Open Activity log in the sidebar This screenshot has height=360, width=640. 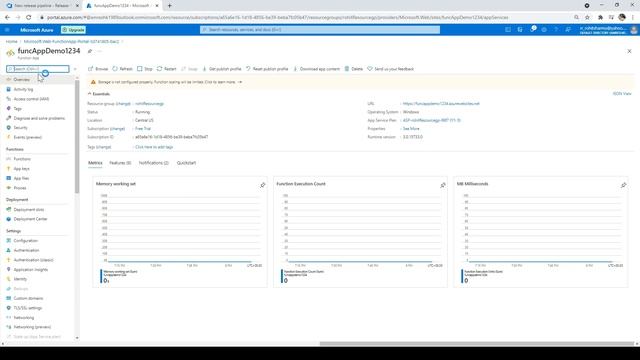tap(23, 89)
